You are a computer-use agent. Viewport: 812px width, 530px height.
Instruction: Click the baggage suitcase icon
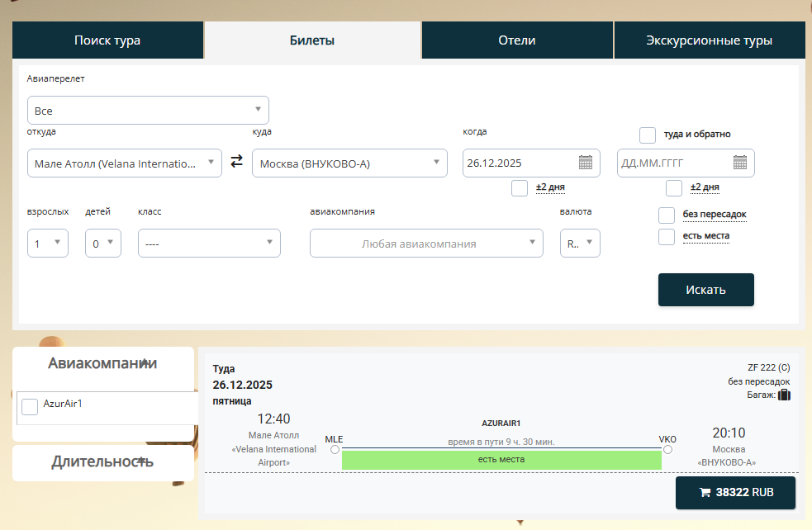click(784, 395)
